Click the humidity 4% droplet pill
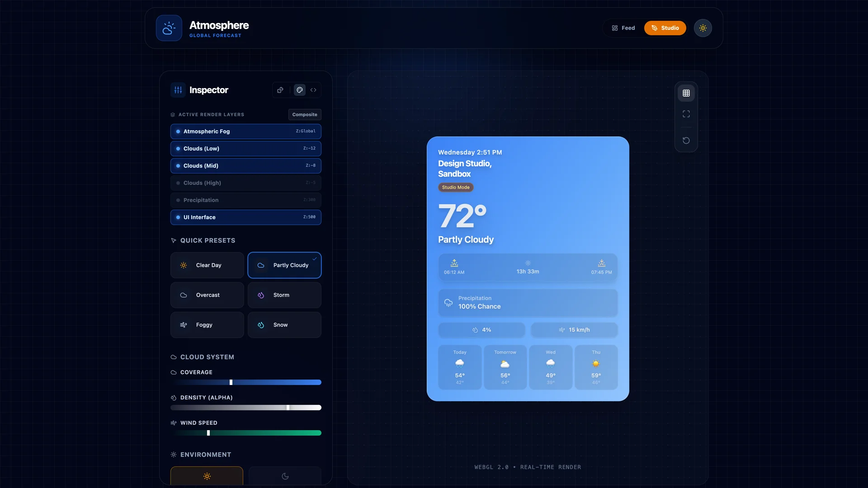868x488 pixels. tap(481, 330)
